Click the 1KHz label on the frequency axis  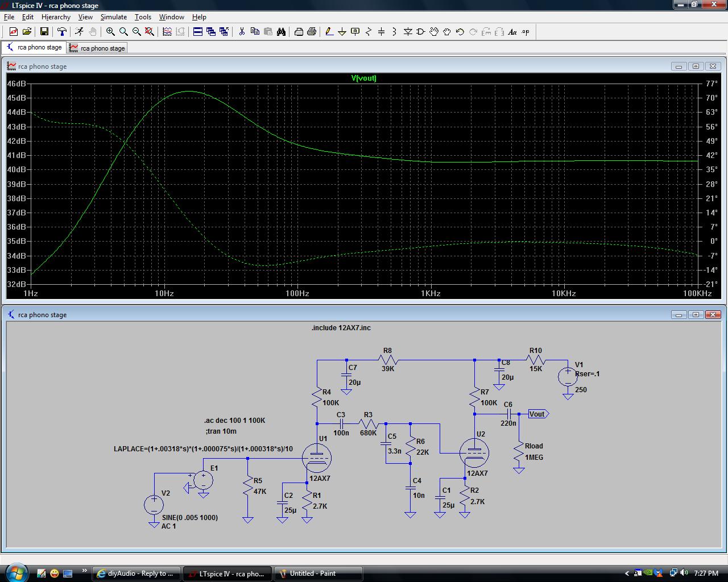(x=431, y=294)
